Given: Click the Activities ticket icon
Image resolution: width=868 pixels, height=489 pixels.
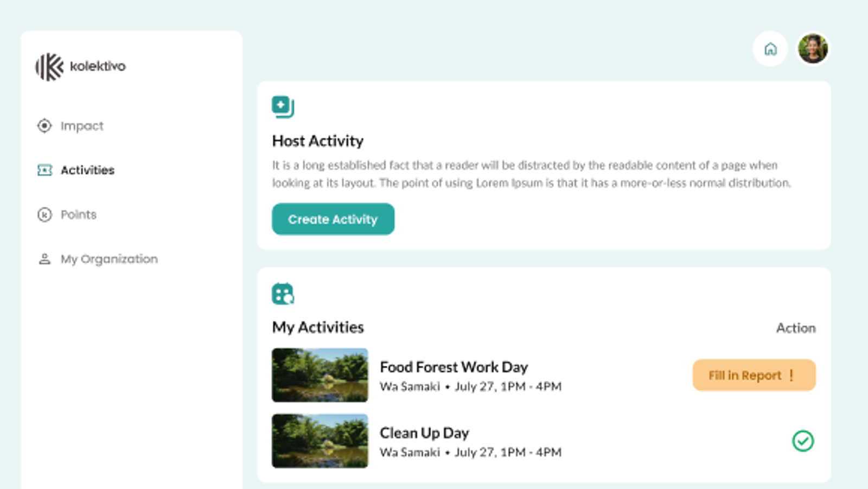Looking at the screenshot, I should click(44, 170).
